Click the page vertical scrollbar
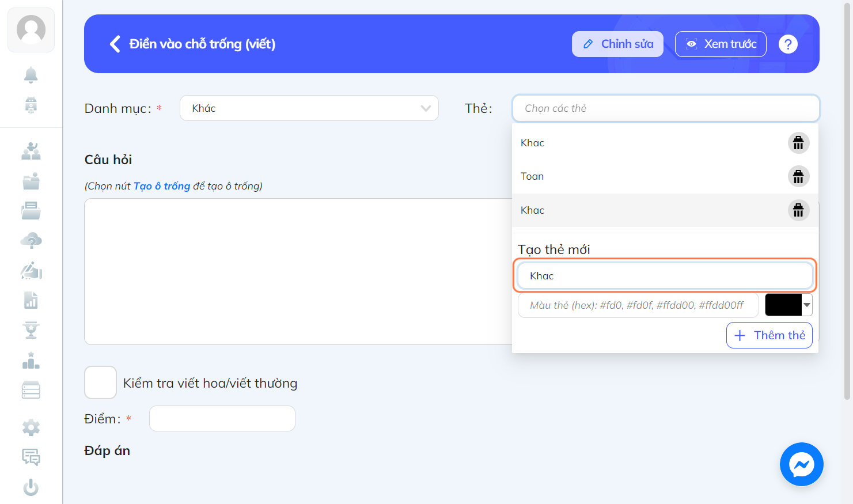Screen dimensions: 853x504 847,202
